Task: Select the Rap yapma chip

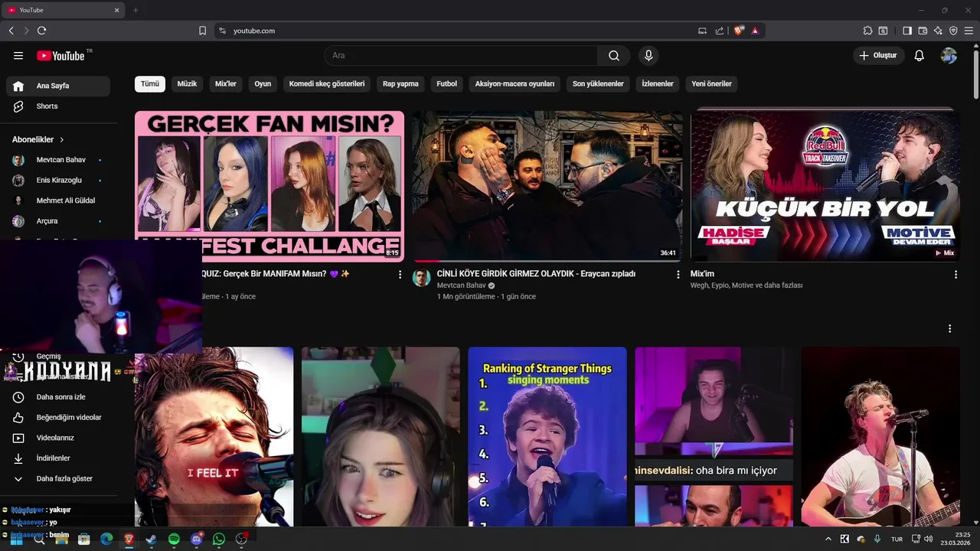Action: pyautogui.click(x=400, y=83)
